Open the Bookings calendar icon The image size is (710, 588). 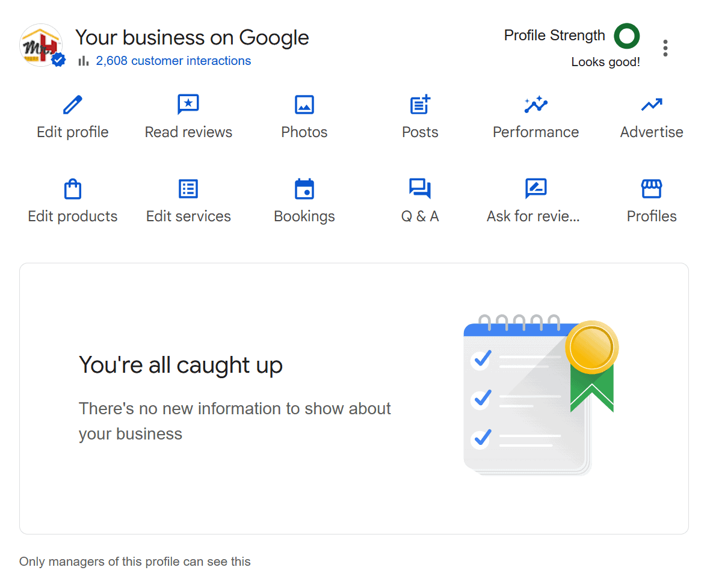pos(304,189)
